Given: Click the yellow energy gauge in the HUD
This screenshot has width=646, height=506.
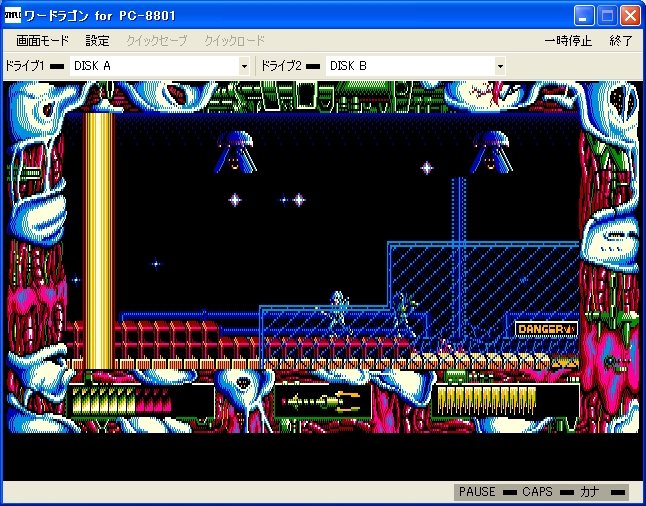Looking at the screenshot, I should click(486, 401).
